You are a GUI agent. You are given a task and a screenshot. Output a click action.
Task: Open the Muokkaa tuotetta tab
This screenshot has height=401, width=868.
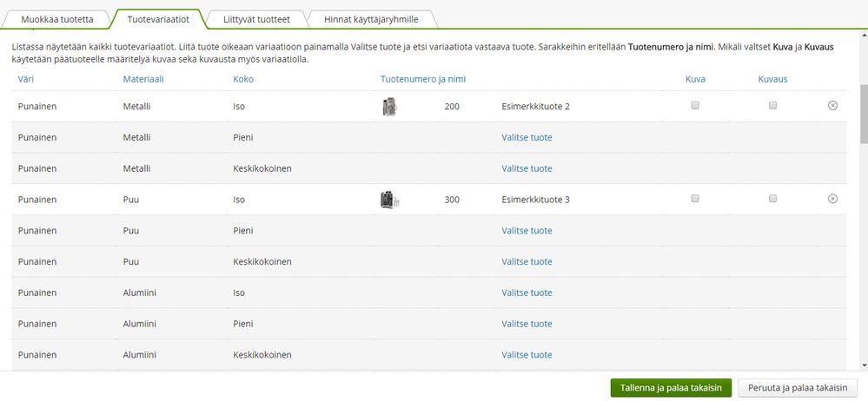pyautogui.click(x=57, y=18)
